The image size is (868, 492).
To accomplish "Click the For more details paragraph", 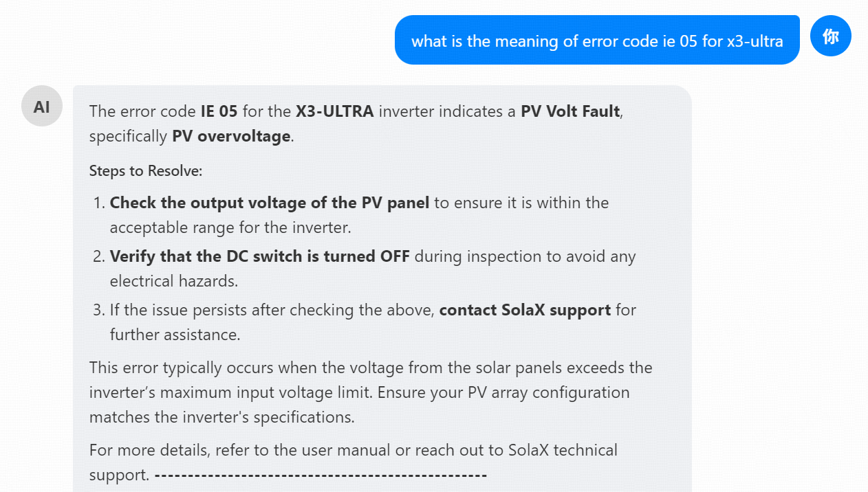I will coord(353,462).
